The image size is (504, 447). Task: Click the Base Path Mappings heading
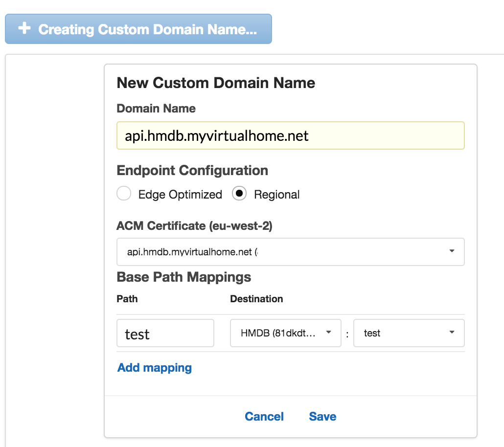pos(183,277)
